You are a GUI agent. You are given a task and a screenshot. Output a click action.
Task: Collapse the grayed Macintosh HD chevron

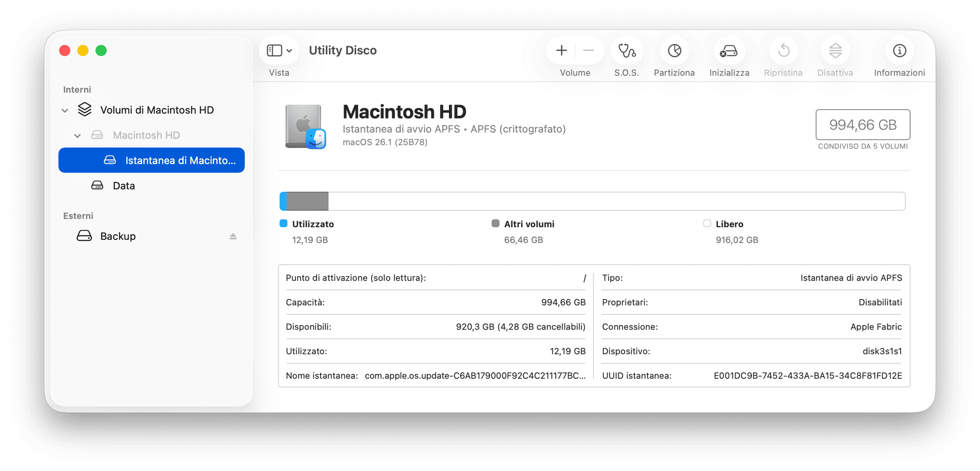point(77,136)
